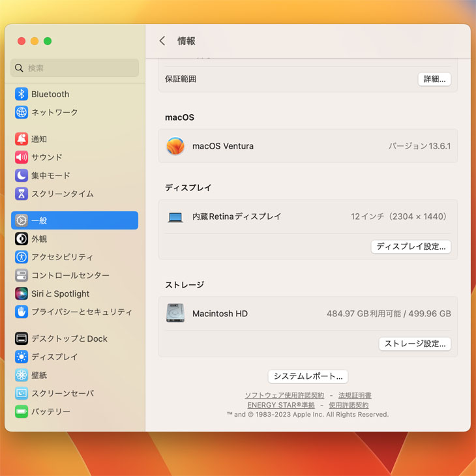Open 使用許諾契約 link
476x476 pixels.
point(348,406)
